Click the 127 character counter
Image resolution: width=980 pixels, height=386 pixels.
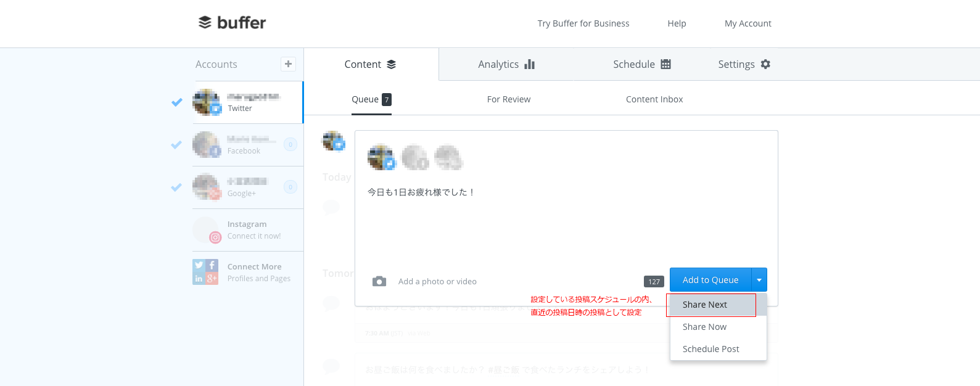654,281
